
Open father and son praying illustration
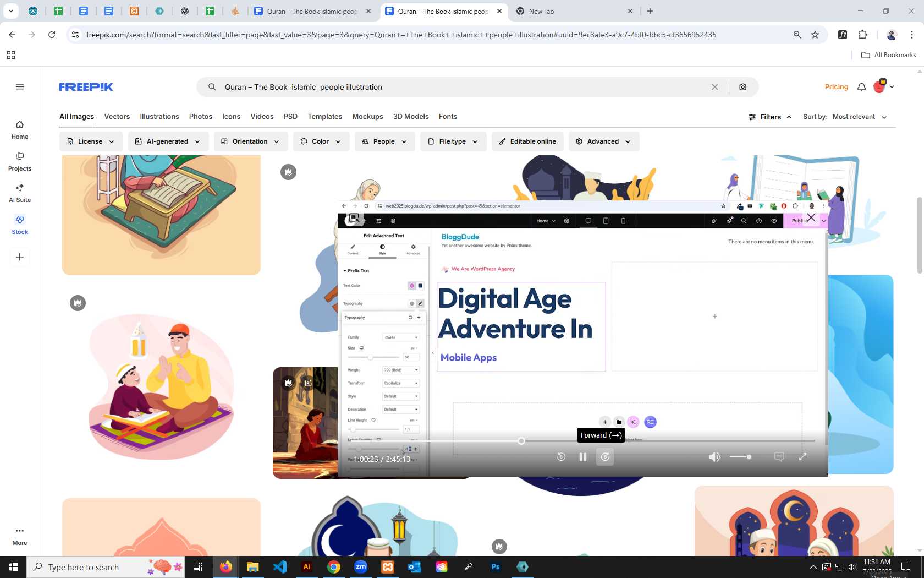tap(161, 387)
